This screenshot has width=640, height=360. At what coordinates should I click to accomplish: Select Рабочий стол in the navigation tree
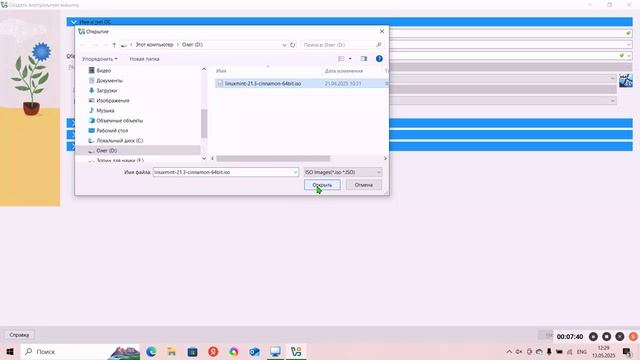112,131
